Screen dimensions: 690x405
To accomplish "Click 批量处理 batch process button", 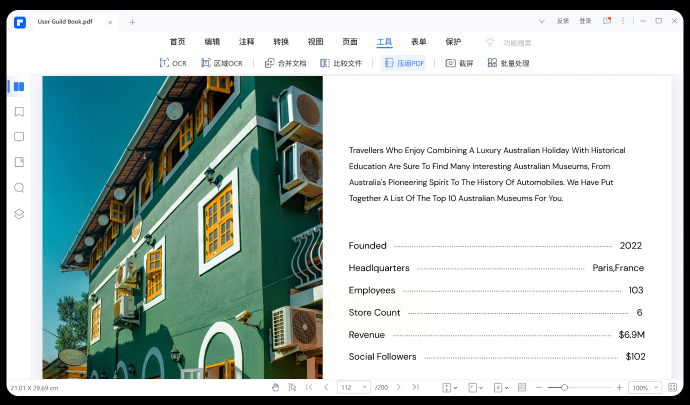I will (x=508, y=63).
